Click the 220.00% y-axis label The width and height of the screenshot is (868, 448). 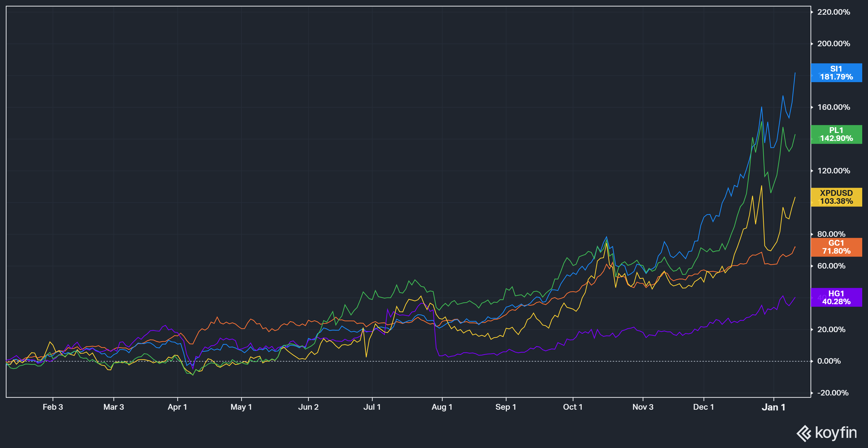tap(833, 12)
